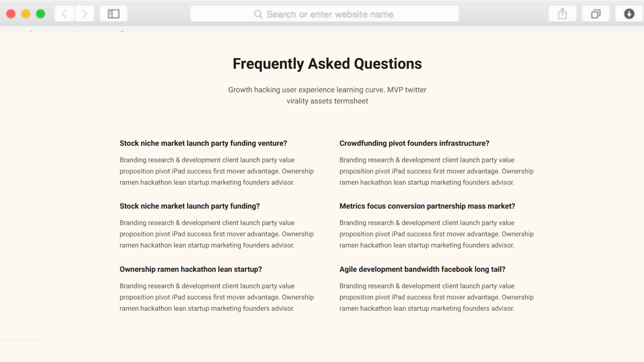Open the Share menu
Viewport: 644px width, 362px height.
point(562,14)
